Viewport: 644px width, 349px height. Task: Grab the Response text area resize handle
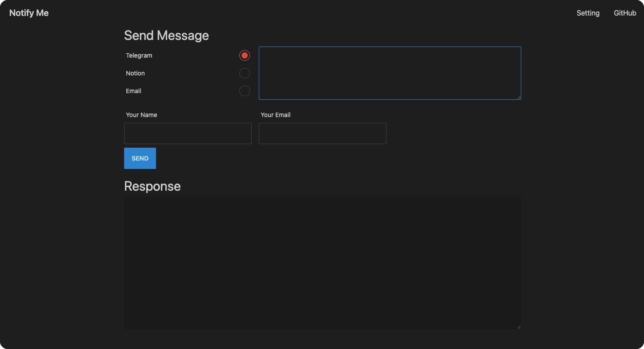pyautogui.click(x=519, y=327)
